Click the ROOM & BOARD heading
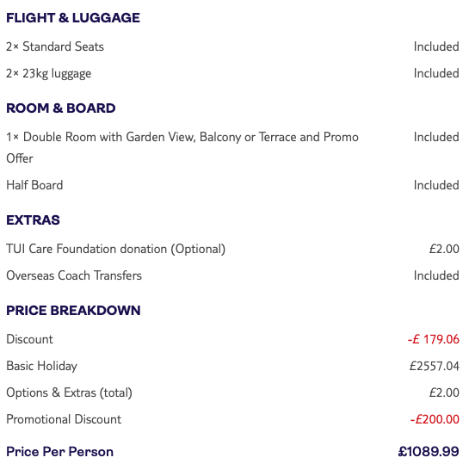Image resolution: width=469 pixels, height=476 pixels. (61, 108)
